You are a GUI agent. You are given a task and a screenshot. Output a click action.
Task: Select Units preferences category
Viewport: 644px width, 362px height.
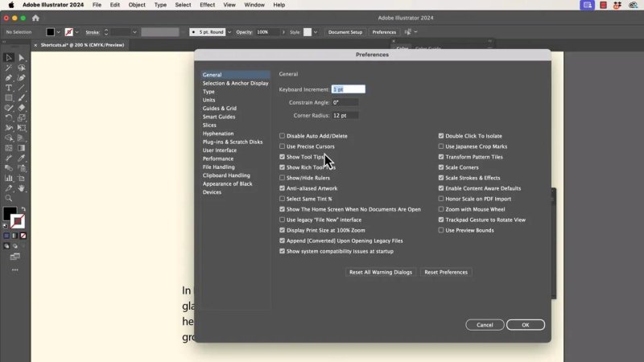208,100
